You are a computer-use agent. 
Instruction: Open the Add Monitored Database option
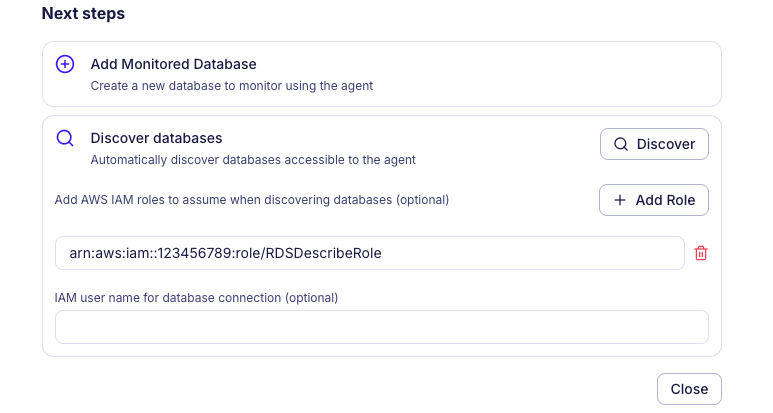pos(173,64)
